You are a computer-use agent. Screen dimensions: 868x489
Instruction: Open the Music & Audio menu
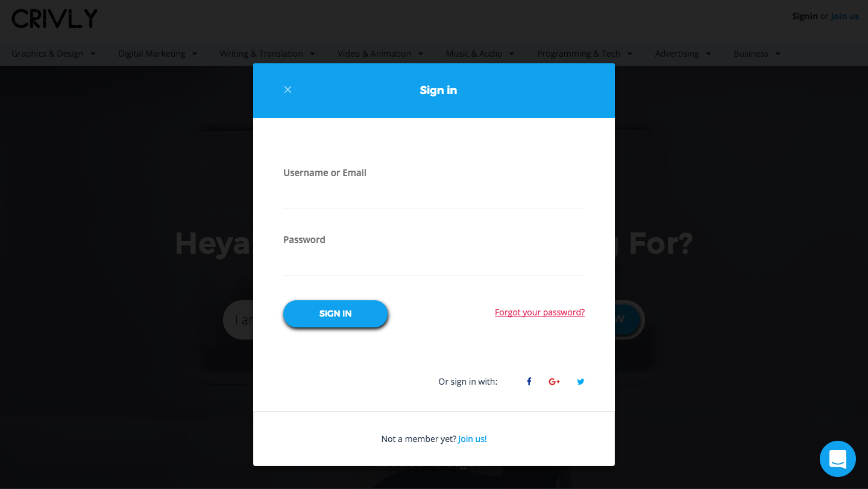point(480,54)
